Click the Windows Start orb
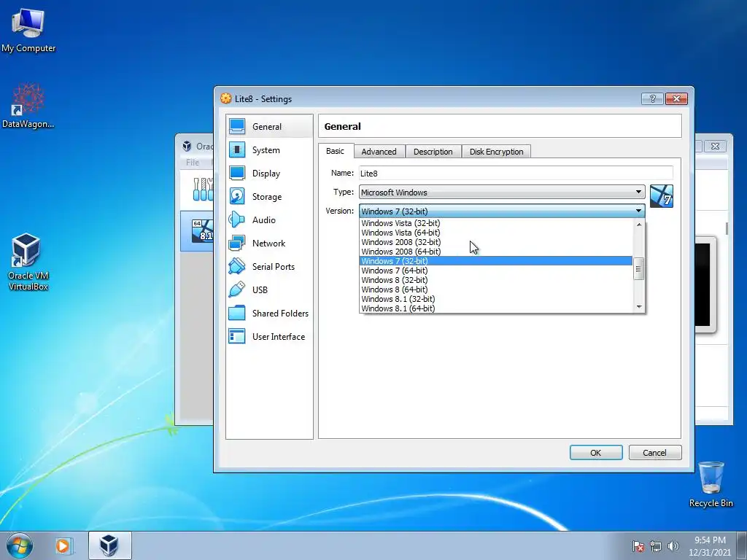The width and height of the screenshot is (747, 560). pos(20,545)
